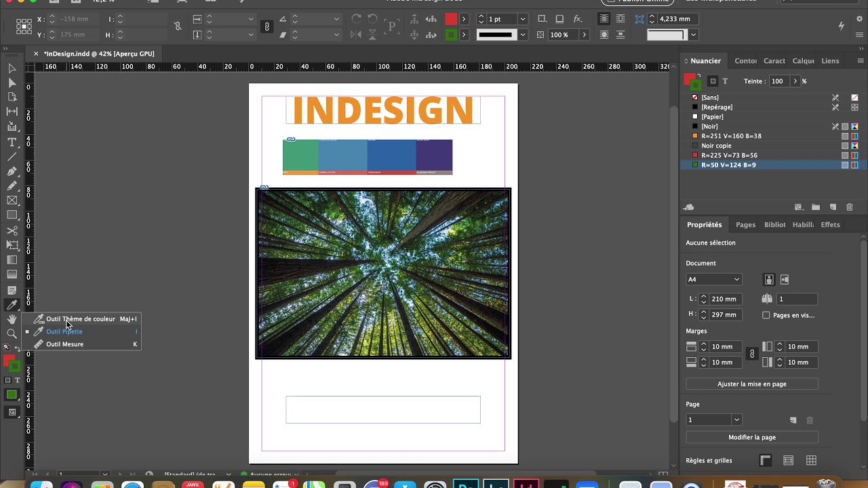Expand the fill color options arrow
868x488 pixels.
(464, 19)
